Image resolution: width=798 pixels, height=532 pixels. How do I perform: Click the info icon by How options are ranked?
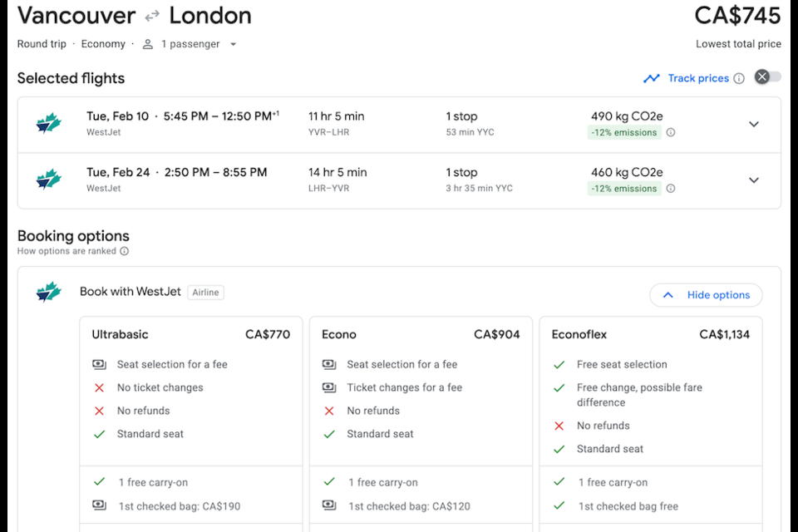pyautogui.click(x=124, y=251)
